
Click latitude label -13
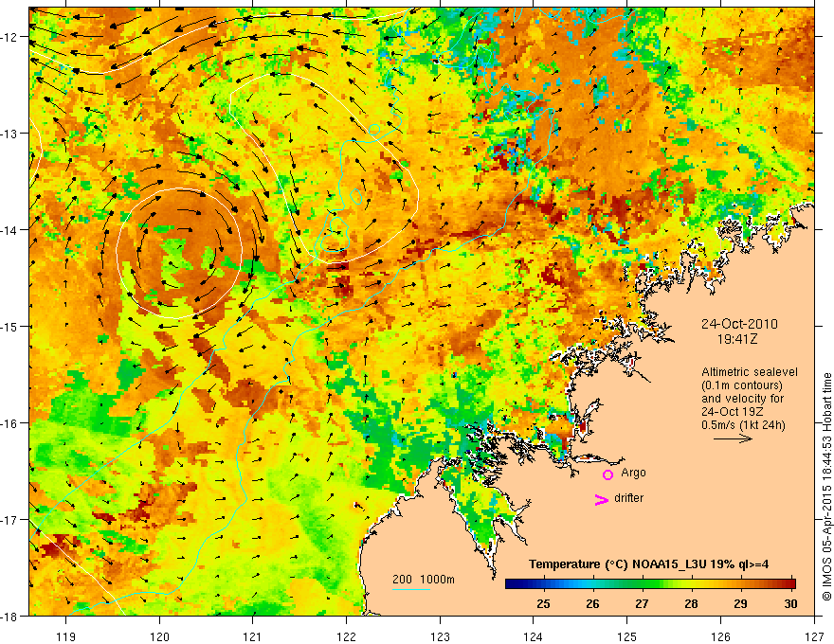[9, 133]
